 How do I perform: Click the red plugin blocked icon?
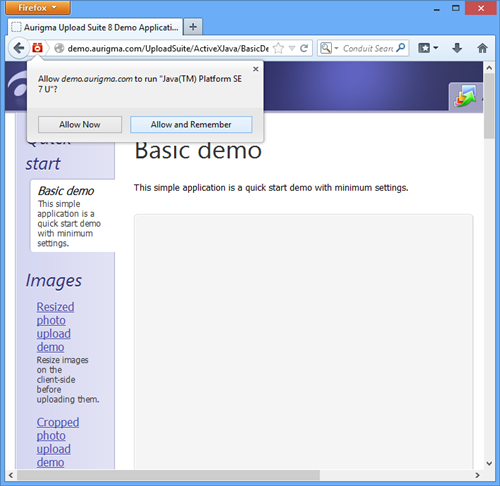[x=37, y=48]
